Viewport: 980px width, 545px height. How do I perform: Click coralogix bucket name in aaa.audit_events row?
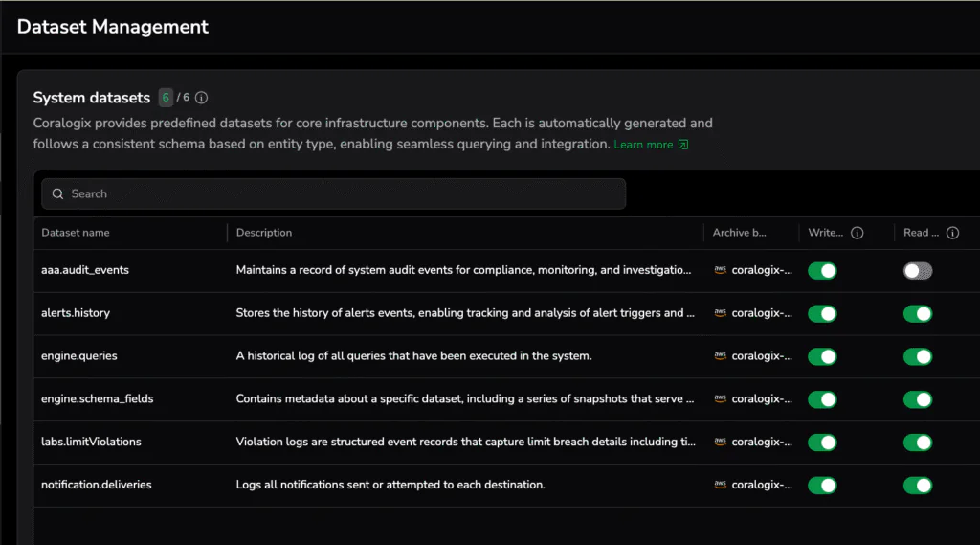[762, 270]
